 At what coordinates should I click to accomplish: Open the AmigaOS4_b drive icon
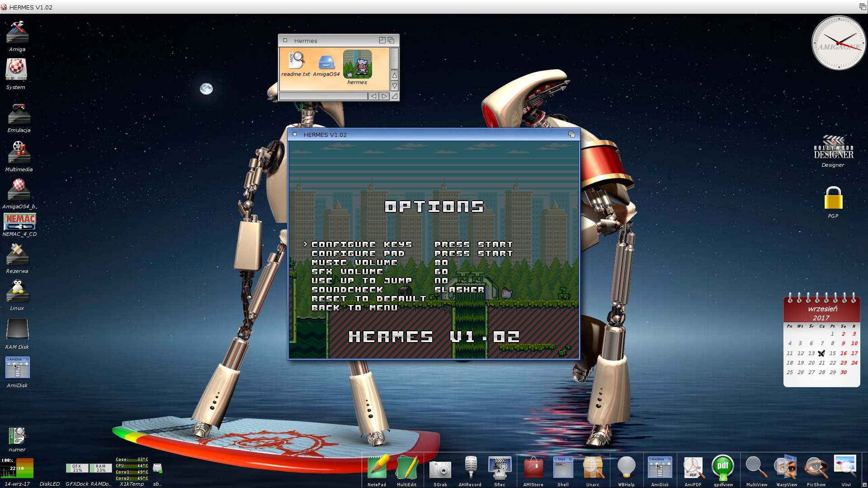[19, 190]
